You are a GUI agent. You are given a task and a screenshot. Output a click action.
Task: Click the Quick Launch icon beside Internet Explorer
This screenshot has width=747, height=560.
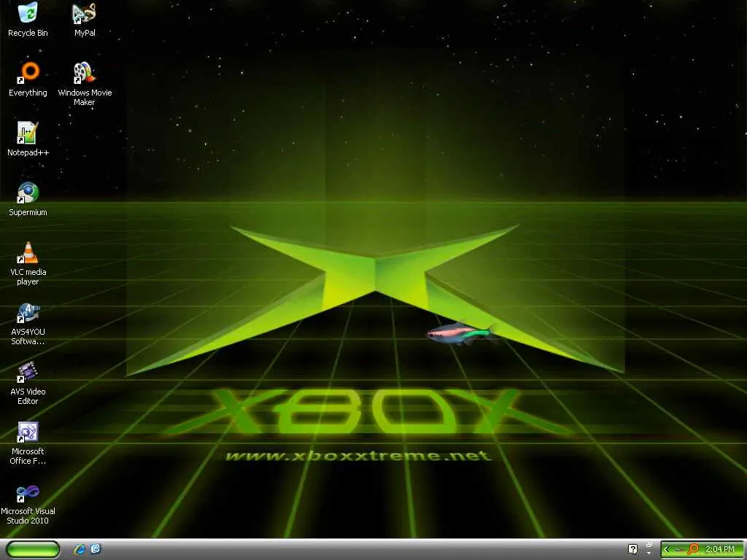click(x=96, y=548)
